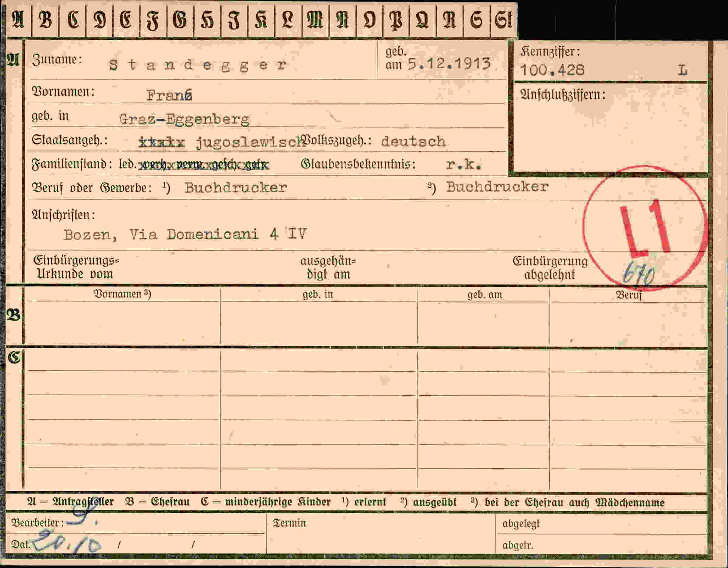Select the "Termin" field label
The image size is (728, 568).
coord(289,523)
